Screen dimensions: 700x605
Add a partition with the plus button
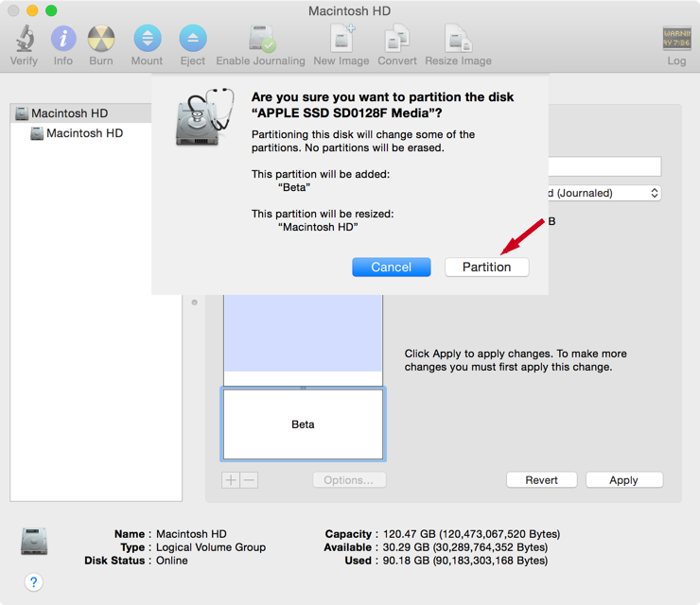(x=231, y=480)
